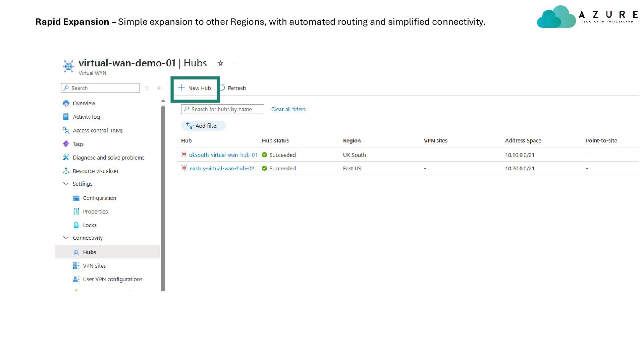This screenshot has height=362, width=644.
Task: Click the 10.10.0.0/21 address space cell
Action: click(x=520, y=155)
